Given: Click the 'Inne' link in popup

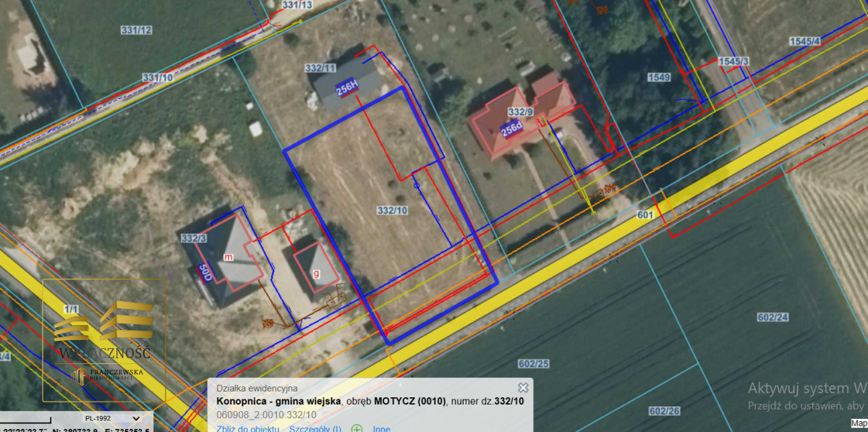Looking at the screenshot, I should pyautogui.click(x=382, y=428).
